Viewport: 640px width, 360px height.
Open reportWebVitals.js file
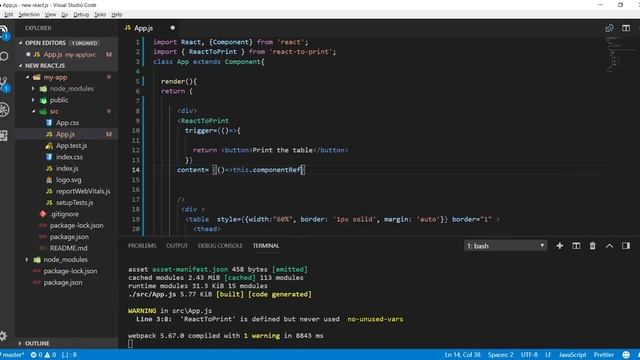83,191
